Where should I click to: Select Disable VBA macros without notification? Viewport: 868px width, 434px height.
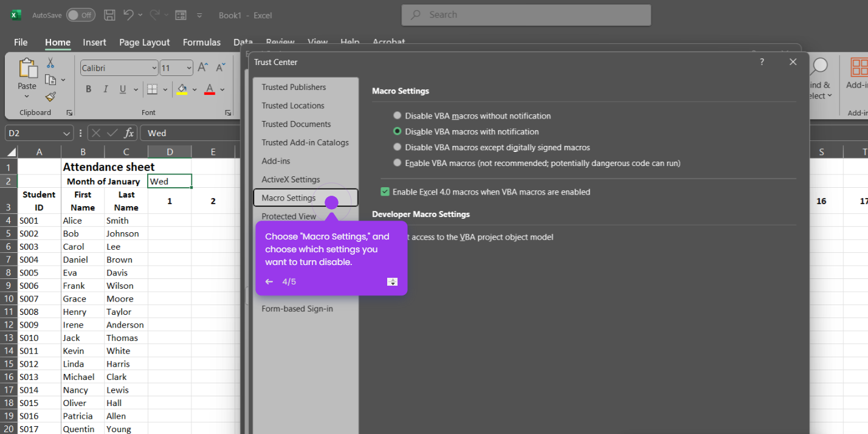tap(472, 115)
